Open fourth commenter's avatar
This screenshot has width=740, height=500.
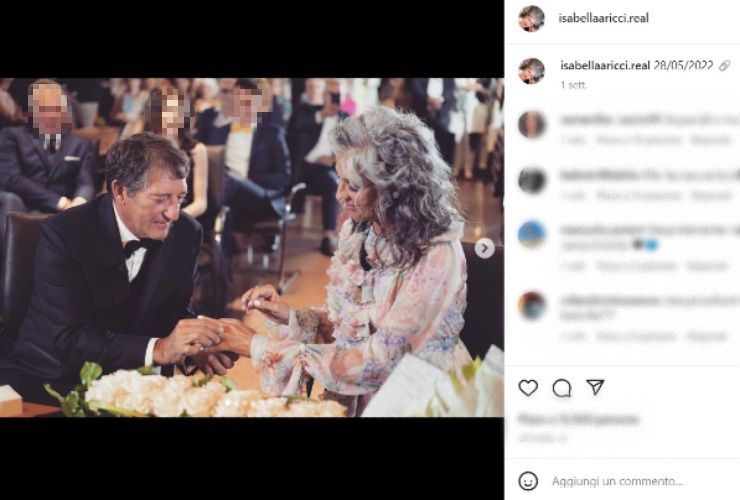click(x=532, y=305)
